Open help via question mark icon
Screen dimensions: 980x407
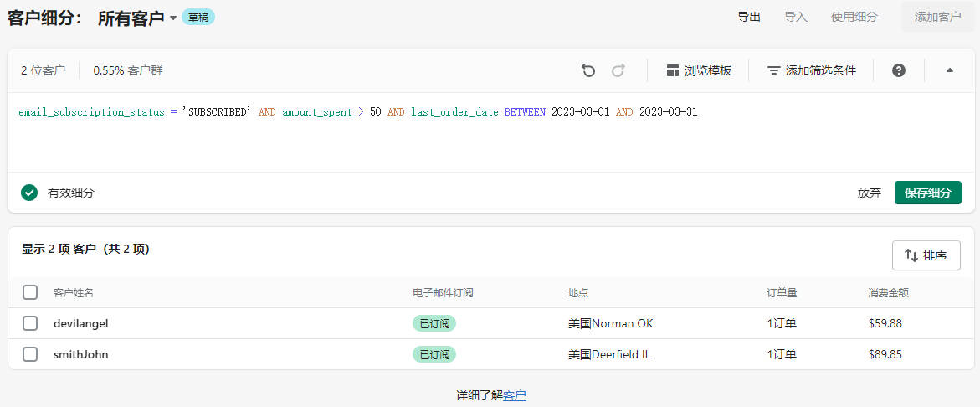[899, 70]
